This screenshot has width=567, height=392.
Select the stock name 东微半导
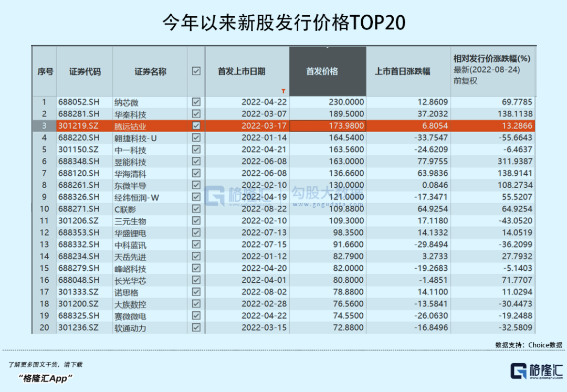pos(130,186)
